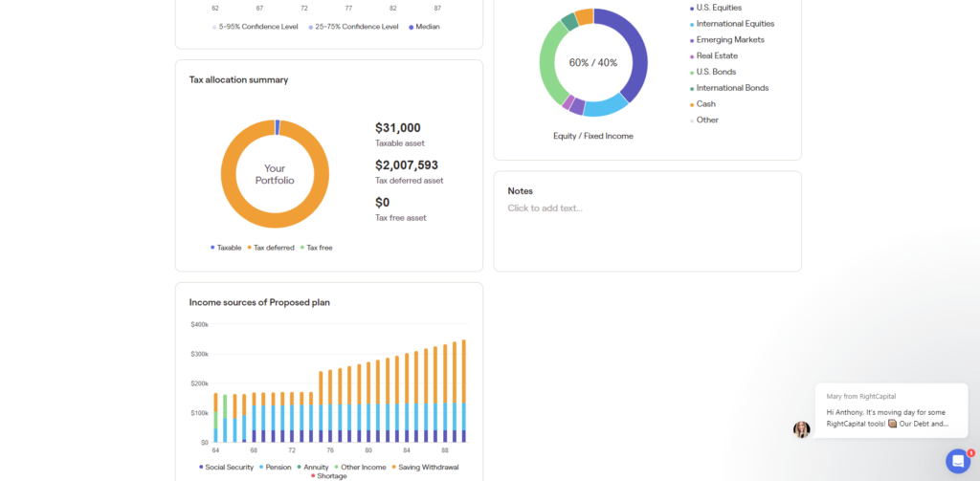Viewport: 980px width, 481px height.
Task: Toggle Median legend item
Action: pos(427,27)
